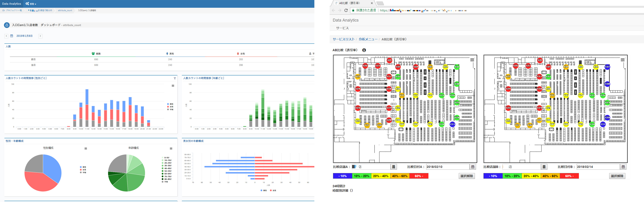Image resolution: width=644 pixels, height=202 pixels.
Task: Click store list icon for 比較店舗A
Action: 393,167
